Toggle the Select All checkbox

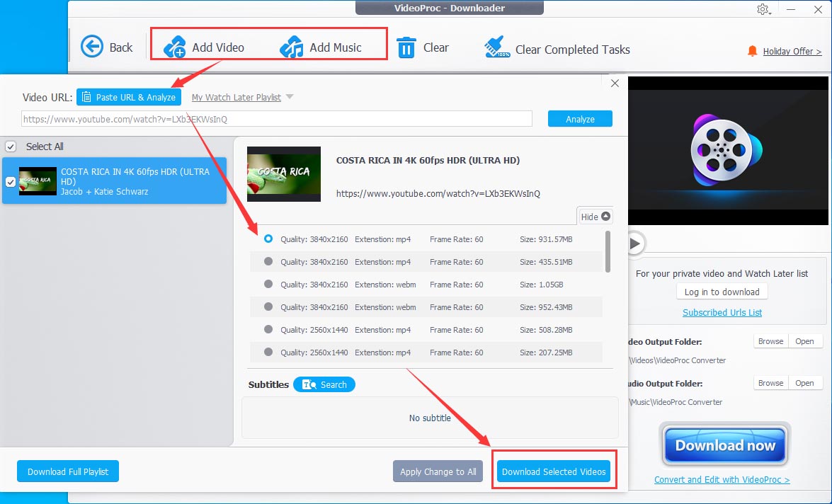11,147
